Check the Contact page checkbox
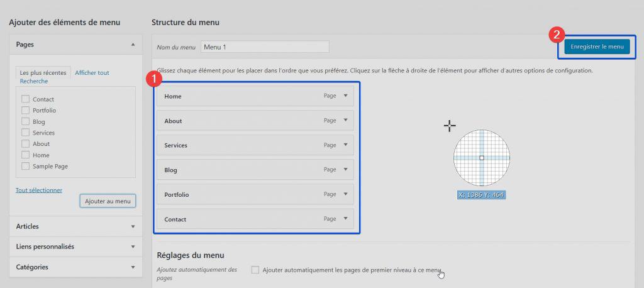644x288 pixels. pos(25,99)
